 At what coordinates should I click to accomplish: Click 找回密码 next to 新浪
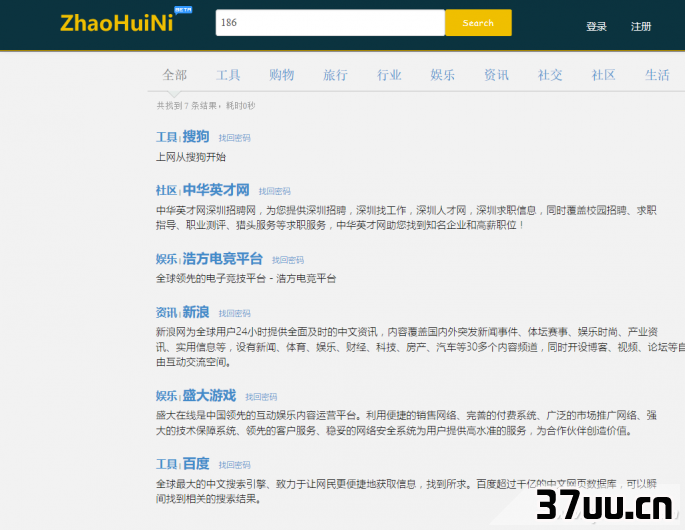(x=235, y=314)
